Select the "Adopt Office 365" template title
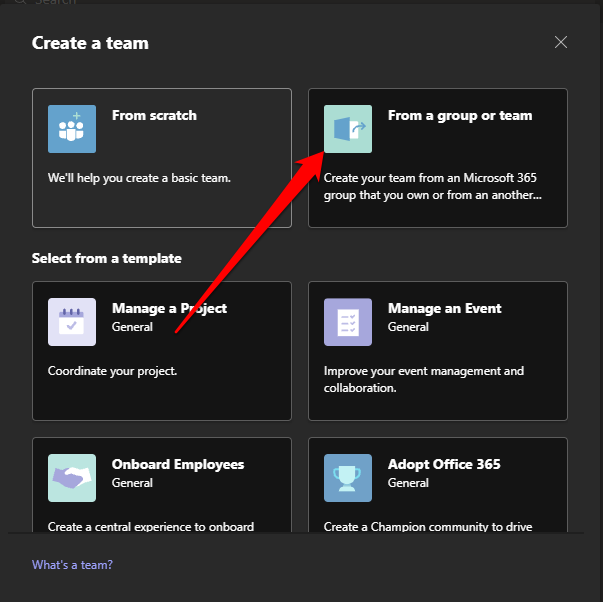The height and width of the screenshot is (602, 603). pyautogui.click(x=444, y=464)
